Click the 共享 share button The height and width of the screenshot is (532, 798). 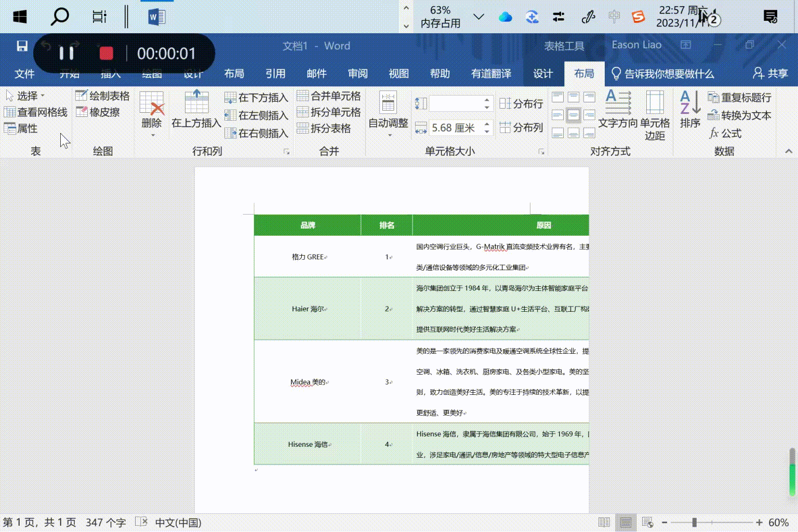pos(770,74)
